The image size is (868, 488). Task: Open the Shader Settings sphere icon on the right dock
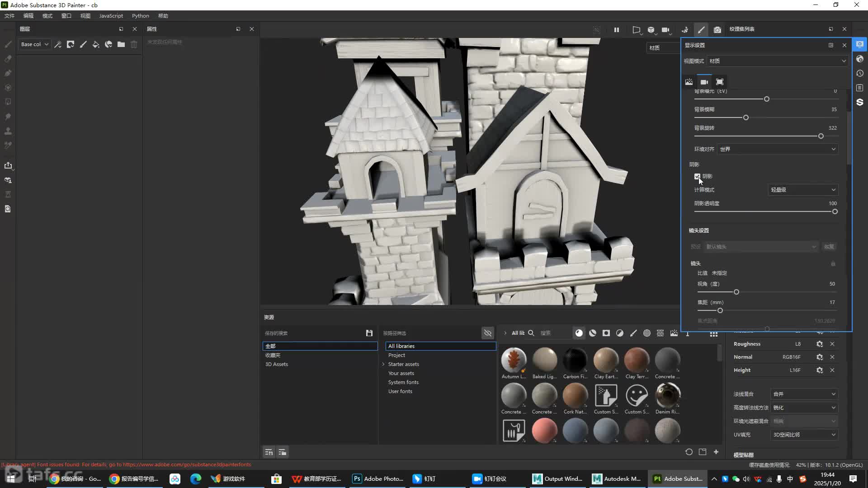pyautogui.click(x=860, y=59)
